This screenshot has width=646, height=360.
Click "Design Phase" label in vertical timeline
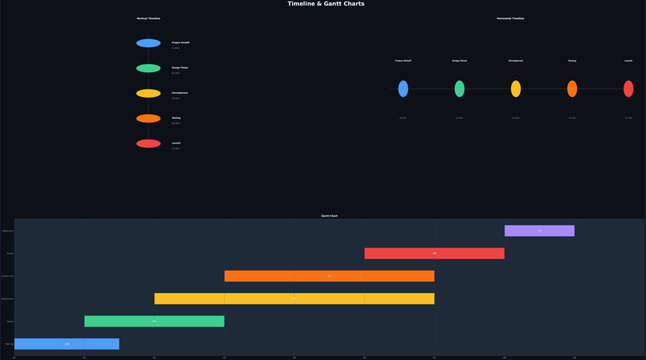[180, 68]
